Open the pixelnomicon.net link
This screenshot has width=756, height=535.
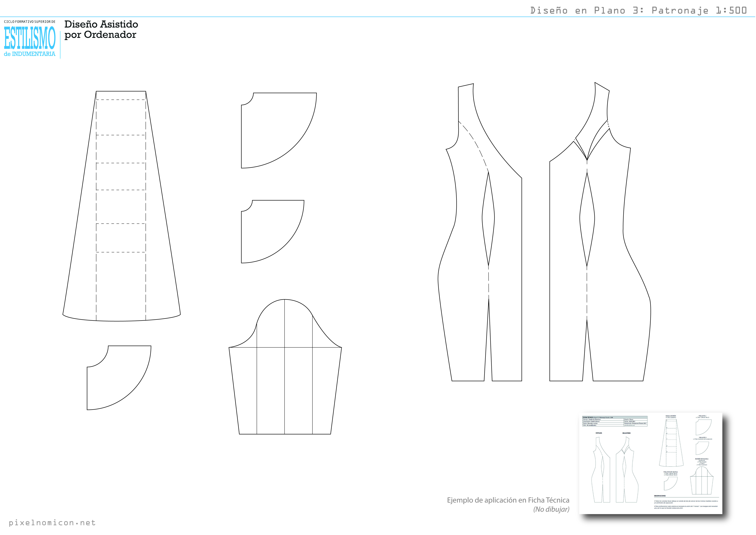(x=52, y=523)
